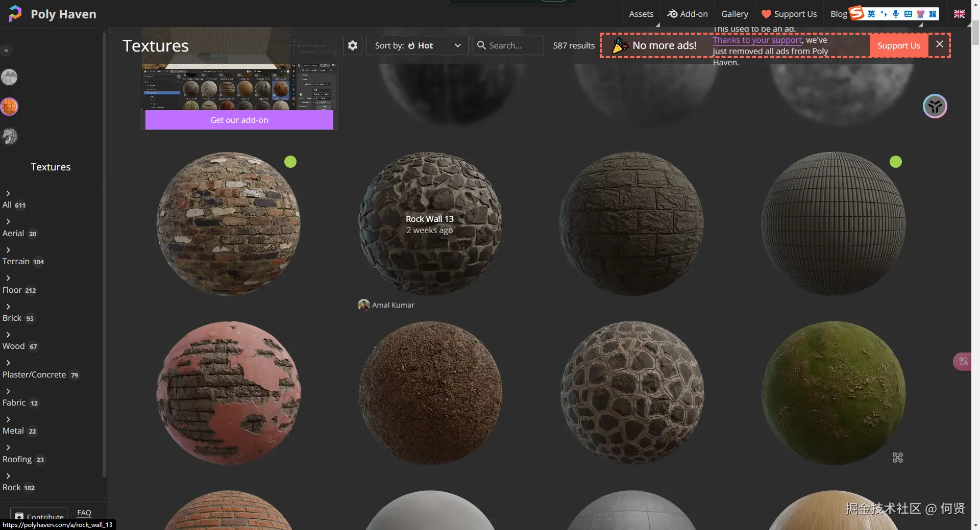This screenshot has height=530, width=980.
Task: Open the display settings gear near Sort by
Action: coord(352,45)
